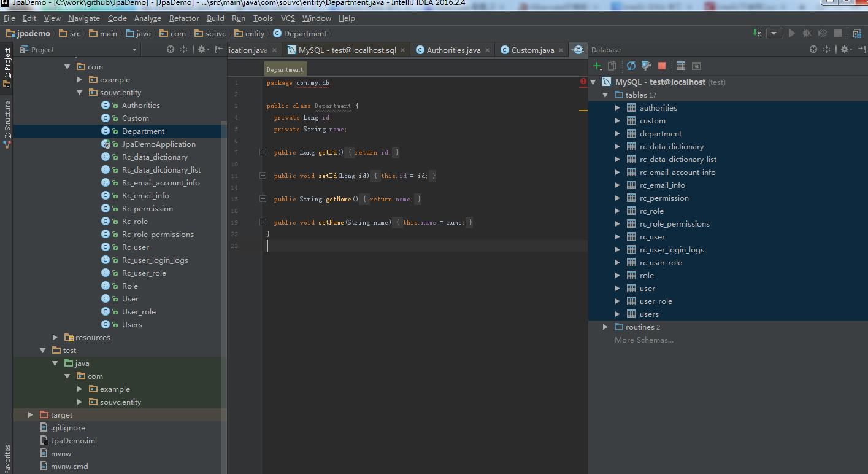Click Scroll from Source icon in Project panel
Viewport: 868px width, 474px height.
tap(171, 50)
